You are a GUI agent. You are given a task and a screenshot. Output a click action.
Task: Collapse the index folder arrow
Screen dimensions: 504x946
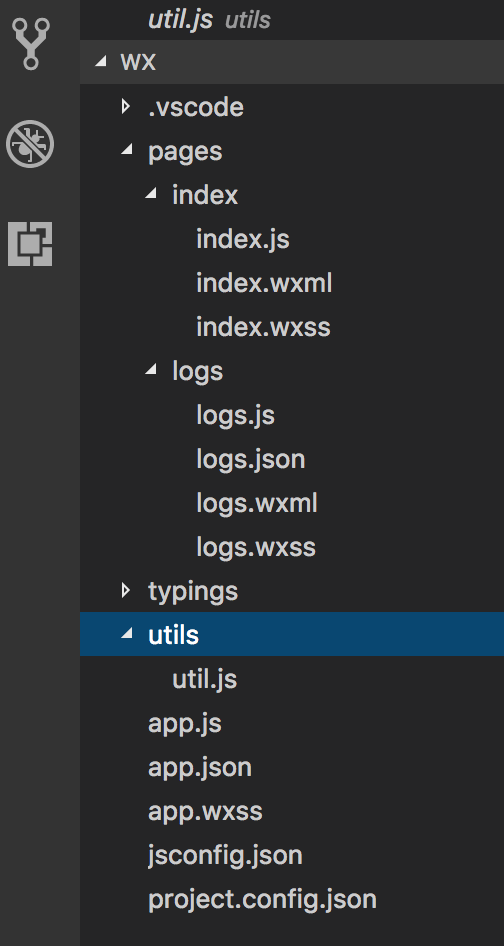point(150,194)
